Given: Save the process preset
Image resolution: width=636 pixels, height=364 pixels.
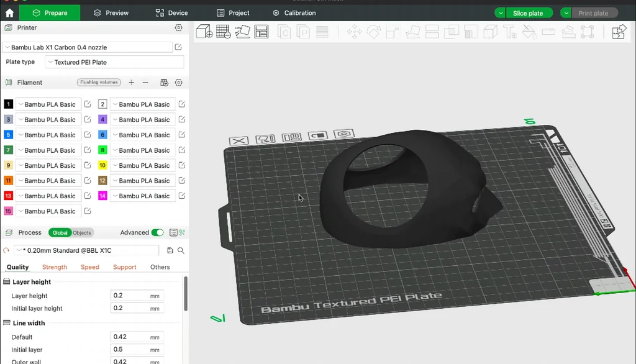Looking at the screenshot, I should (x=170, y=250).
